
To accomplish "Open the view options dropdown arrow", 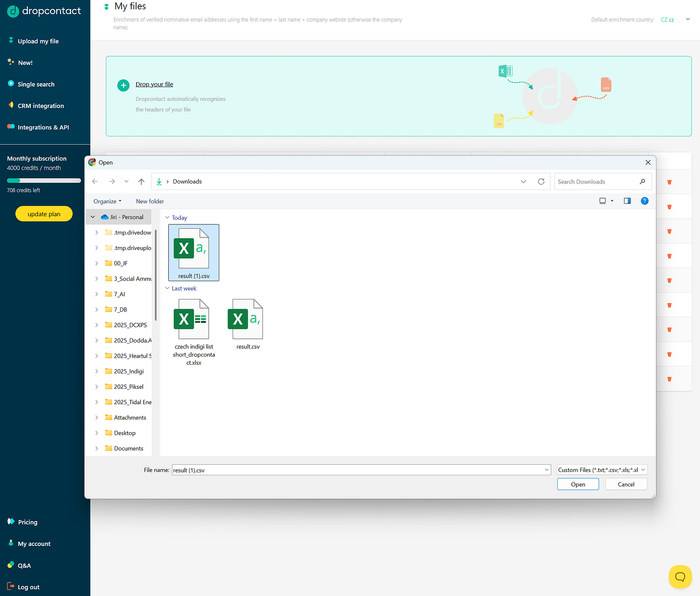I will 612,201.
